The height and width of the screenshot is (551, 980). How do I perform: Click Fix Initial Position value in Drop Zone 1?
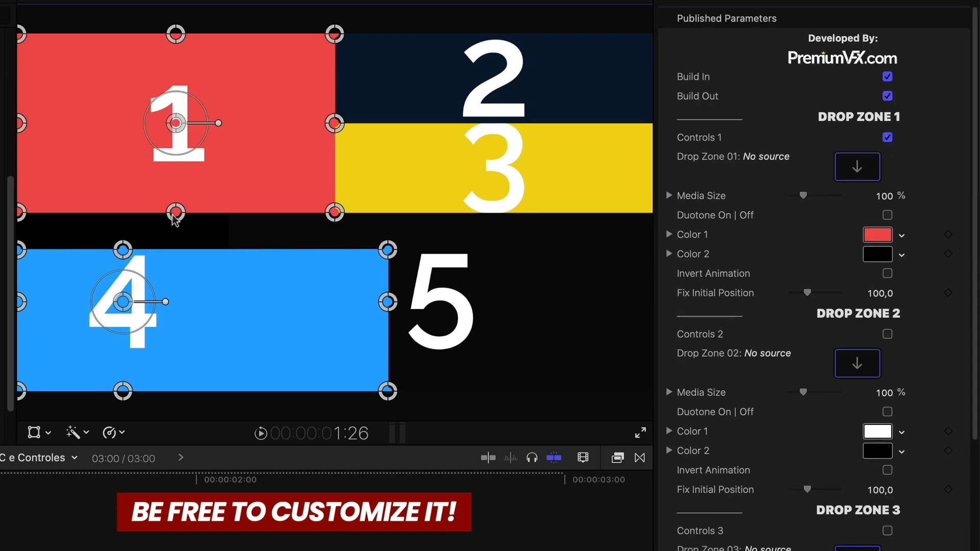(880, 293)
